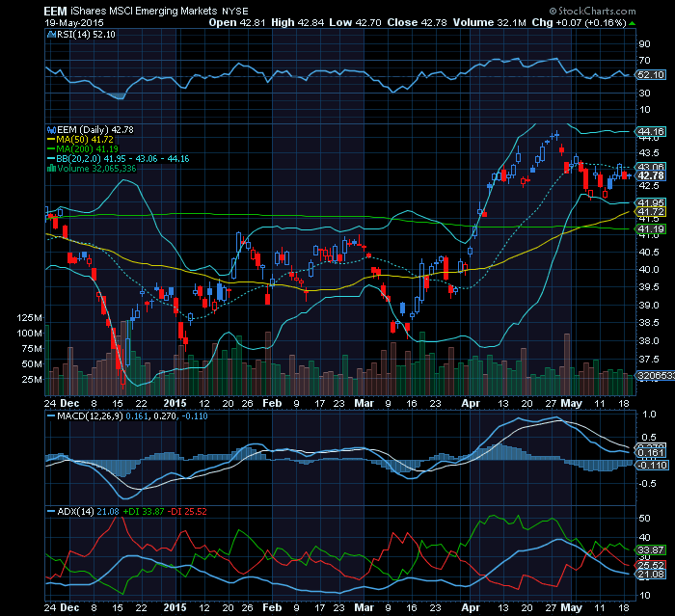Click the Chg +0.07 (+0.16%) value
The height and width of the screenshot is (616, 675).
point(579,23)
